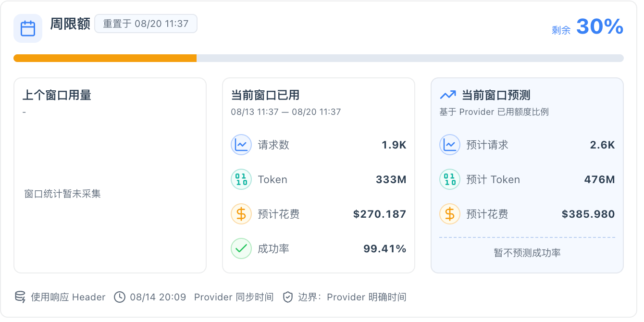Screen dimensions: 644x322
Task: Click the Token binary icon in current window
Action: (x=241, y=179)
